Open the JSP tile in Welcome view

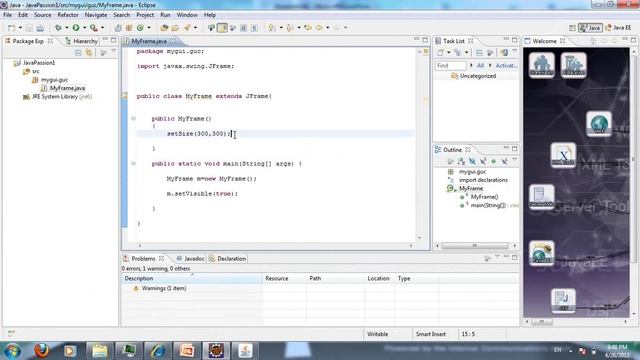pos(563,301)
